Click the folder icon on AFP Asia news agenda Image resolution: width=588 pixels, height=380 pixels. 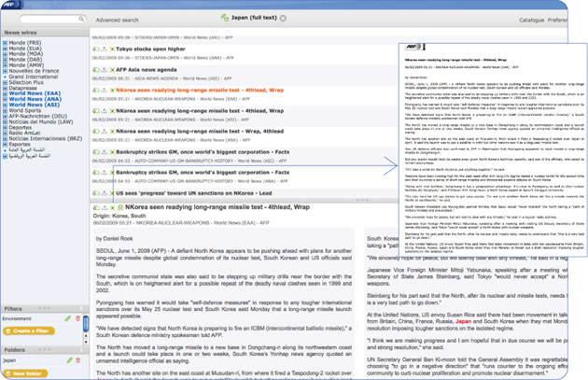(x=96, y=70)
